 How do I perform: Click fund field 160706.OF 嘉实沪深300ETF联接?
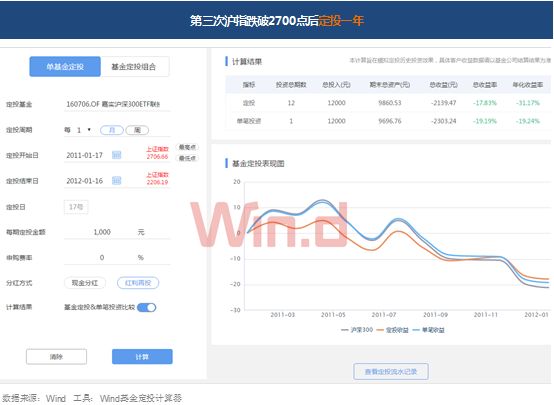click(117, 104)
